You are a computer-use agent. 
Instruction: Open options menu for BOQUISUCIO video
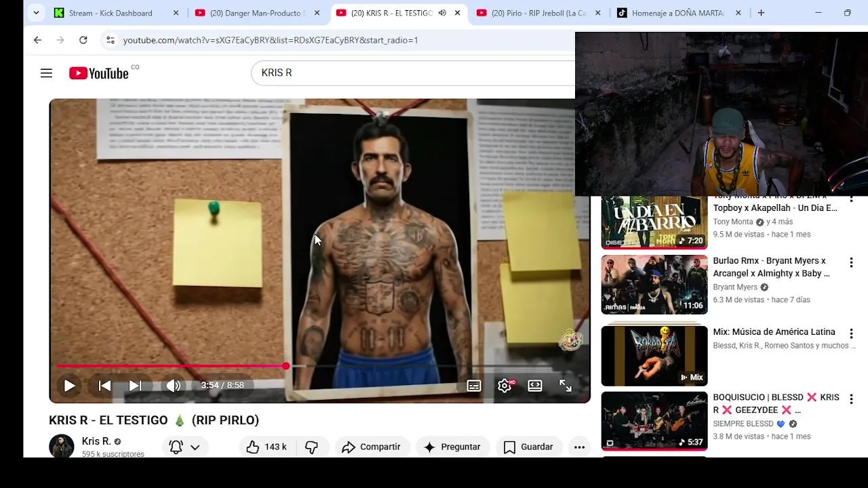[851, 399]
